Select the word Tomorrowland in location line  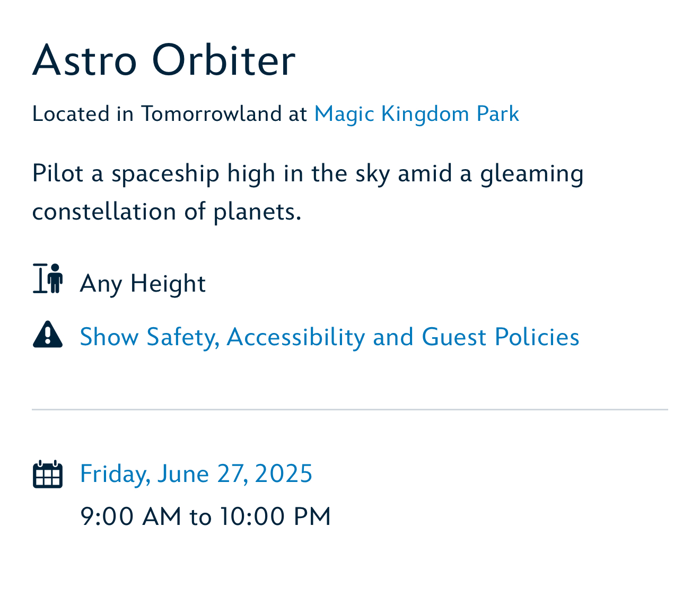211,114
